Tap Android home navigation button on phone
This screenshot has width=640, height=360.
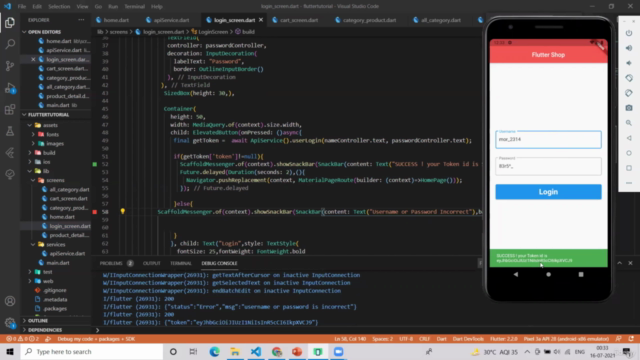tap(549, 274)
